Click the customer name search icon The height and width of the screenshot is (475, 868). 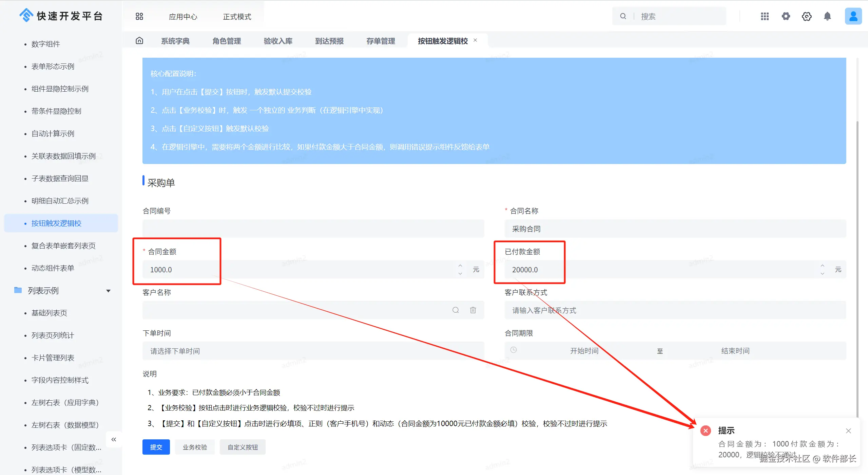tap(456, 310)
